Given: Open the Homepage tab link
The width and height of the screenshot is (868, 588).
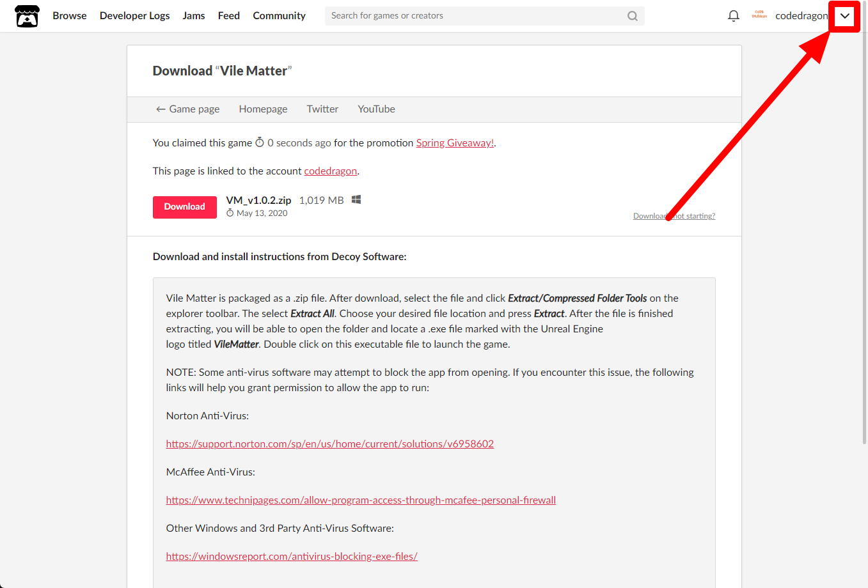Looking at the screenshot, I should 263,109.
